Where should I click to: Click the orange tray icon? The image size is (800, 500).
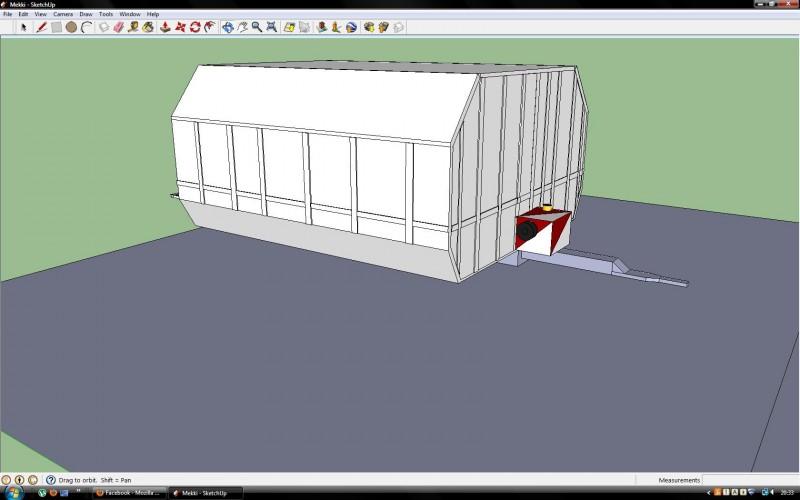[x=717, y=492]
